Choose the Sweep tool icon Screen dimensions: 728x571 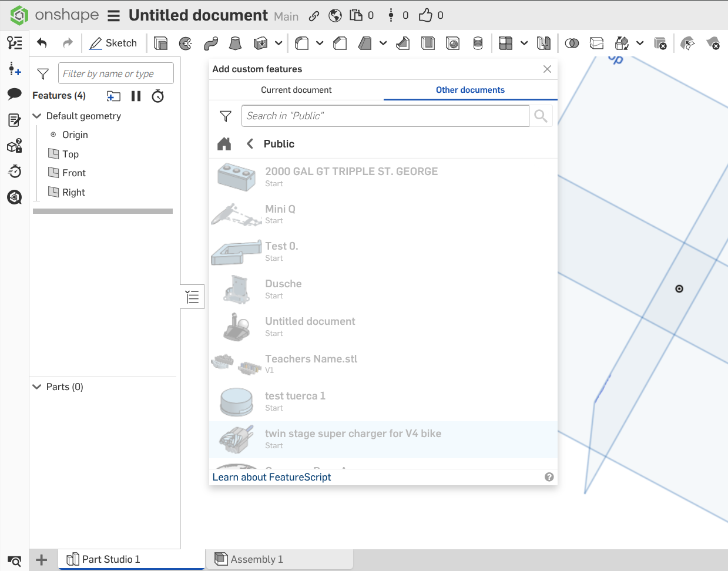coord(210,43)
